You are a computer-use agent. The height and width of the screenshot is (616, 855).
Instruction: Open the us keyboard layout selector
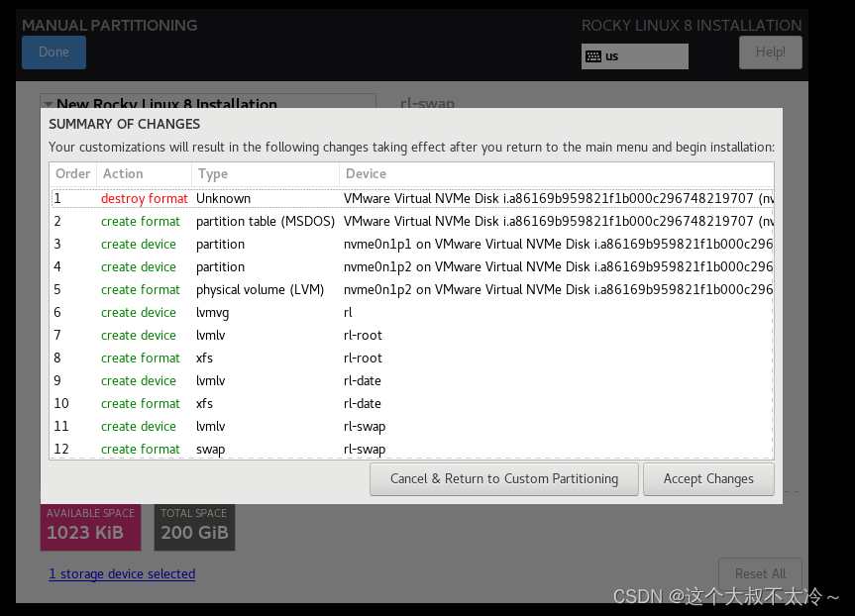coord(635,56)
